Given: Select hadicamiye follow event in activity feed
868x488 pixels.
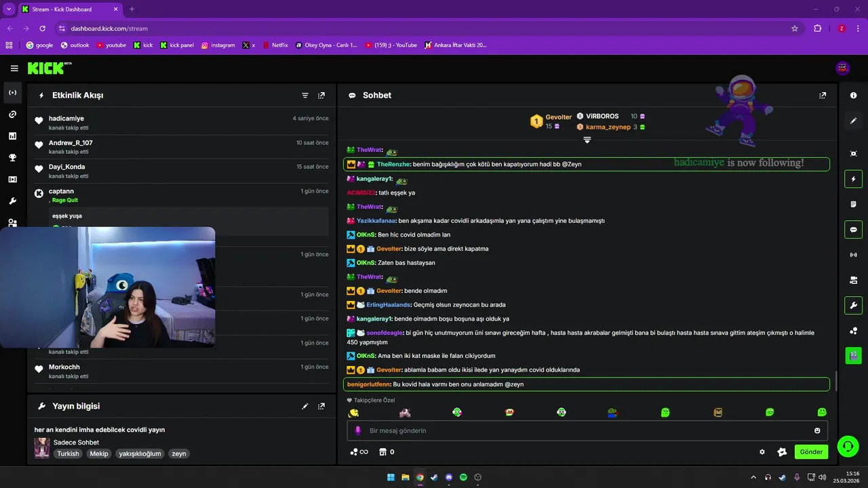Looking at the screenshot, I should (x=181, y=123).
